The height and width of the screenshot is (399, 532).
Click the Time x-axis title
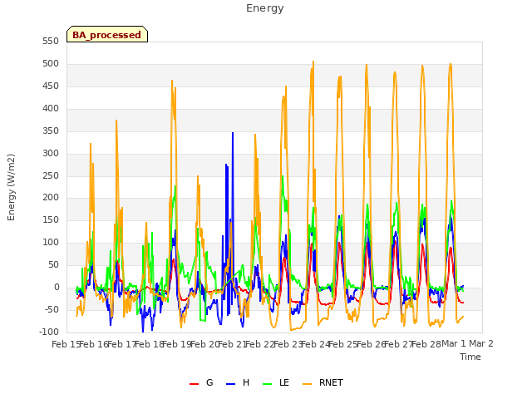coord(470,357)
